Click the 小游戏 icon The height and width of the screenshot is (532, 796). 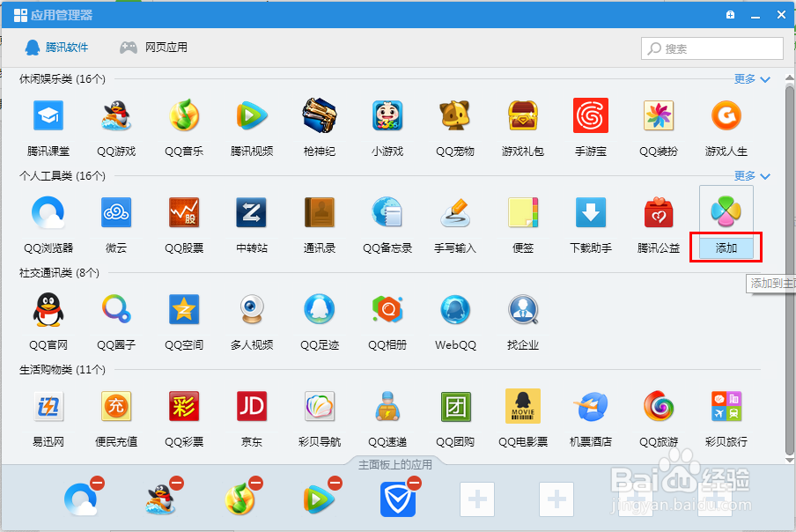(x=387, y=115)
